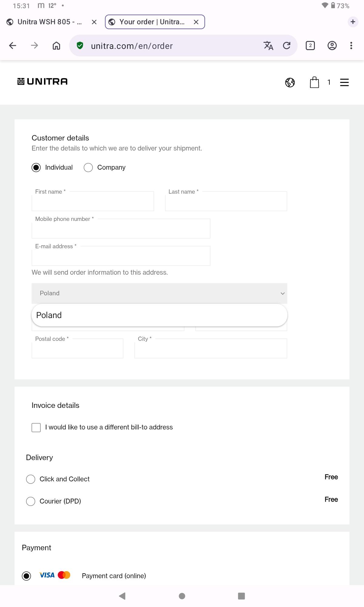Reload the page with refresh icon
The image size is (364, 607).
tap(287, 46)
